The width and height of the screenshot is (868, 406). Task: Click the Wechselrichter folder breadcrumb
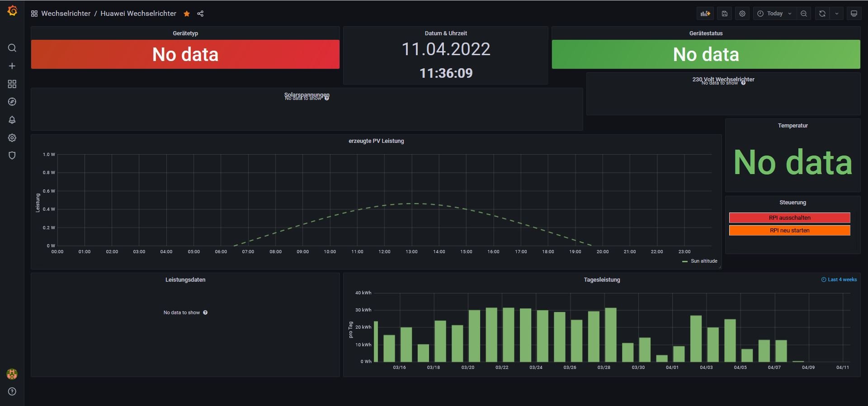coord(66,14)
